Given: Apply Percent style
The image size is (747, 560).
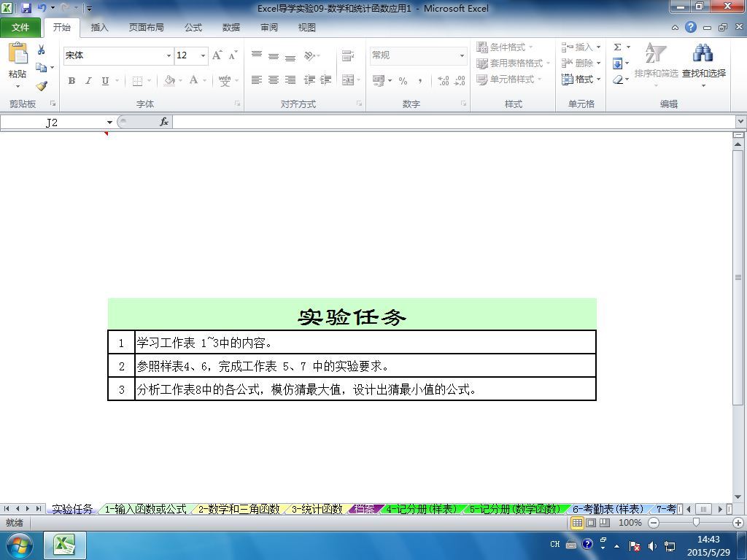Looking at the screenshot, I should point(403,80).
